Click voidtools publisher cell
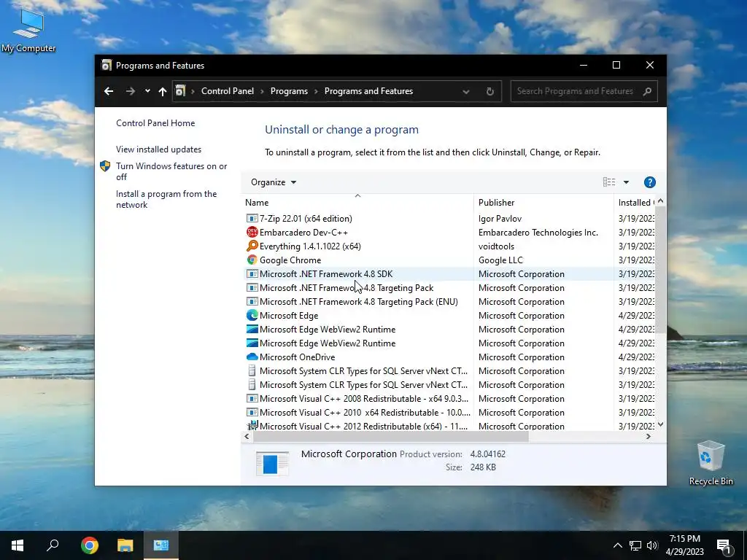The height and width of the screenshot is (560, 747). 496,246
